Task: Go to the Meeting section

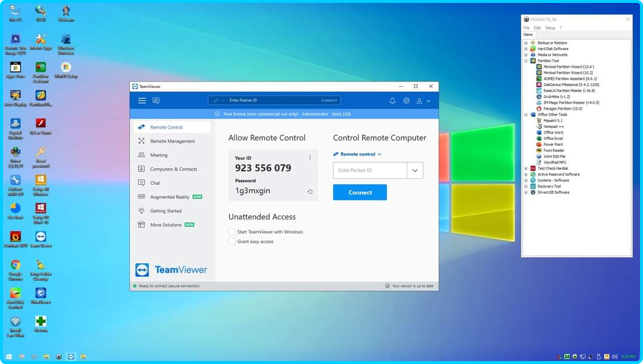Action: pyautogui.click(x=172, y=155)
